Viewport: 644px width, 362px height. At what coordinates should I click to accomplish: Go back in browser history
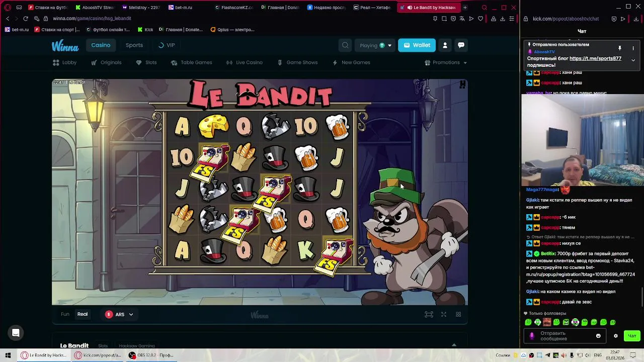[x=8, y=19]
